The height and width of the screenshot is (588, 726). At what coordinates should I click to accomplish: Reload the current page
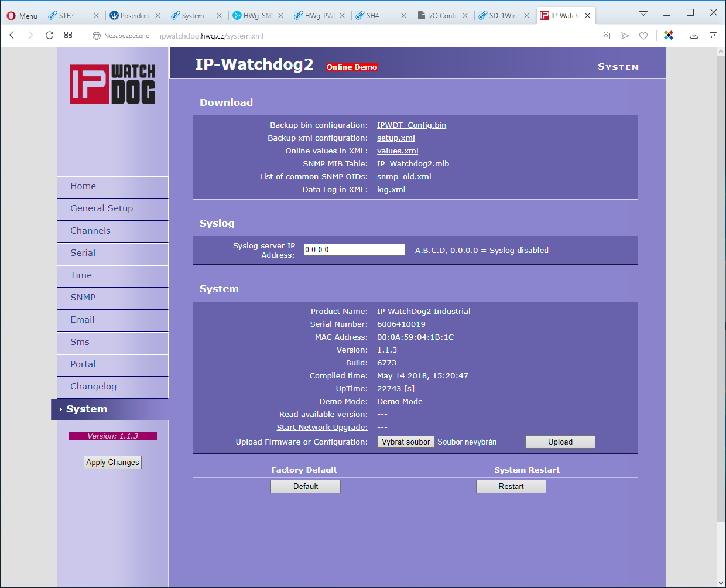pyautogui.click(x=50, y=36)
